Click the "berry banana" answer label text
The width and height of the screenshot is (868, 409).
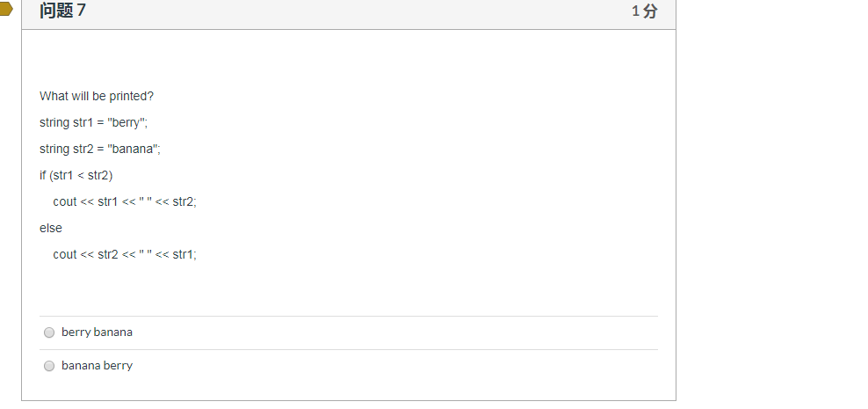click(97, 332)
